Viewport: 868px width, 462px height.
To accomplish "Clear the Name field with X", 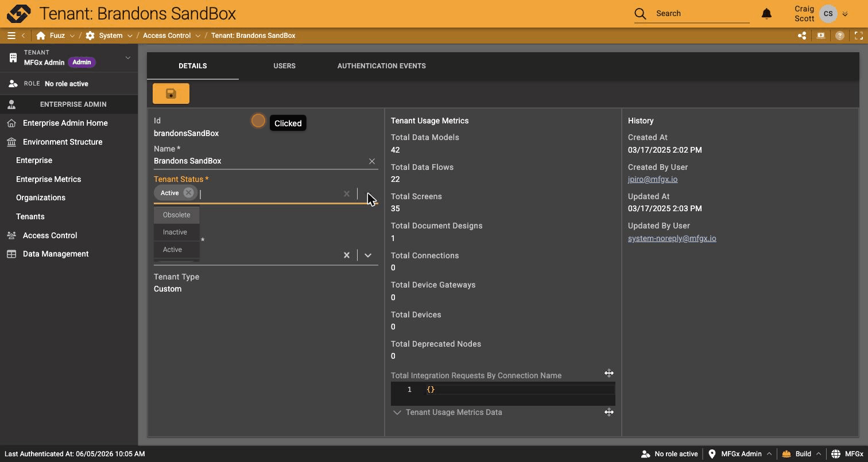I will coord(372,161).
